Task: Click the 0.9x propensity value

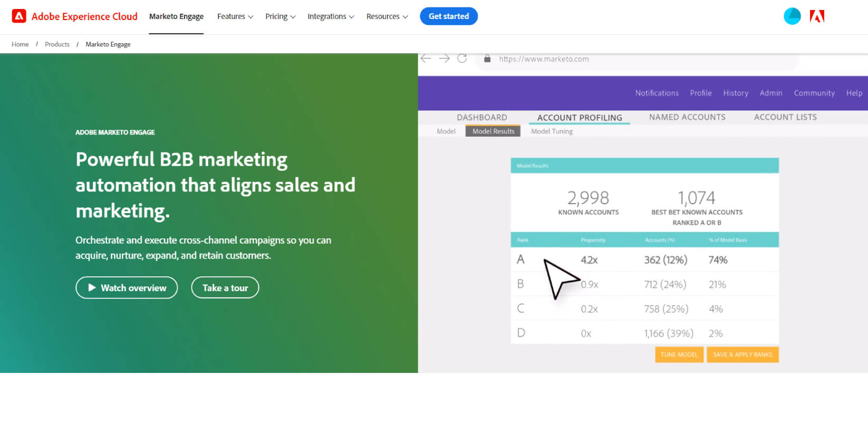Action: coord(590,285)
